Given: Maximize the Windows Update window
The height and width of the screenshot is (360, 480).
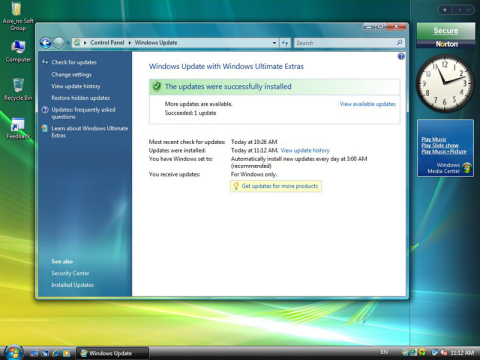Looking at the screenshot, I should tap(380, 27).
